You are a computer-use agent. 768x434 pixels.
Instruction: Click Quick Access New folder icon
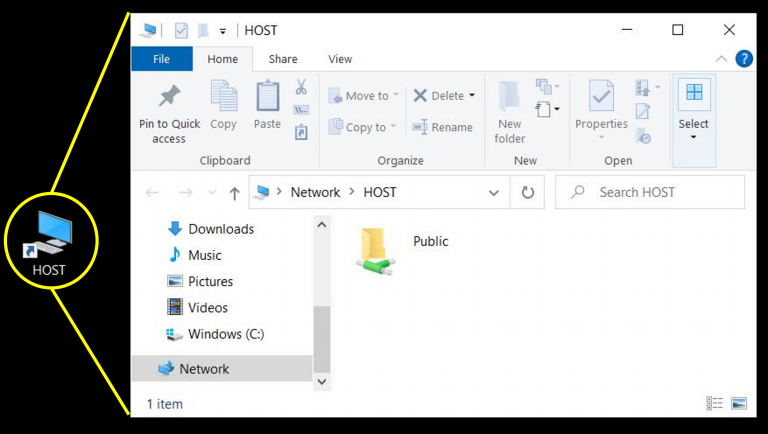pos(203,31)
